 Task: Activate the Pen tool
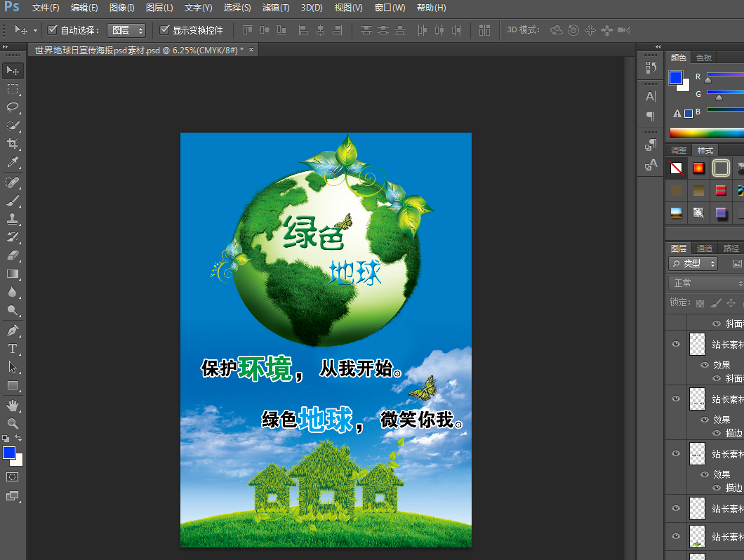click(x=13, y=330)
